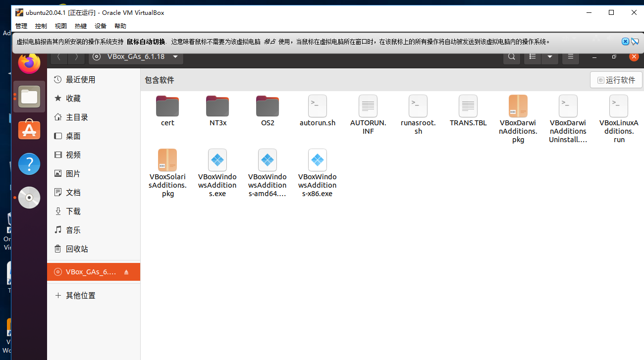Go to 下载 in the sidebar
The width and height of the screenshot is (644, 360).
click(x=94, y=211)
